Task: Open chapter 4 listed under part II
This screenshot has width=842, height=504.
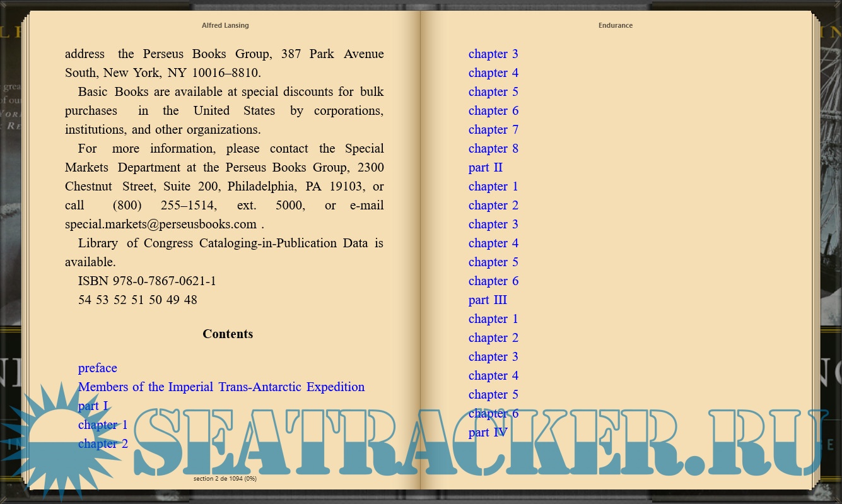Action: pos(493,243)
